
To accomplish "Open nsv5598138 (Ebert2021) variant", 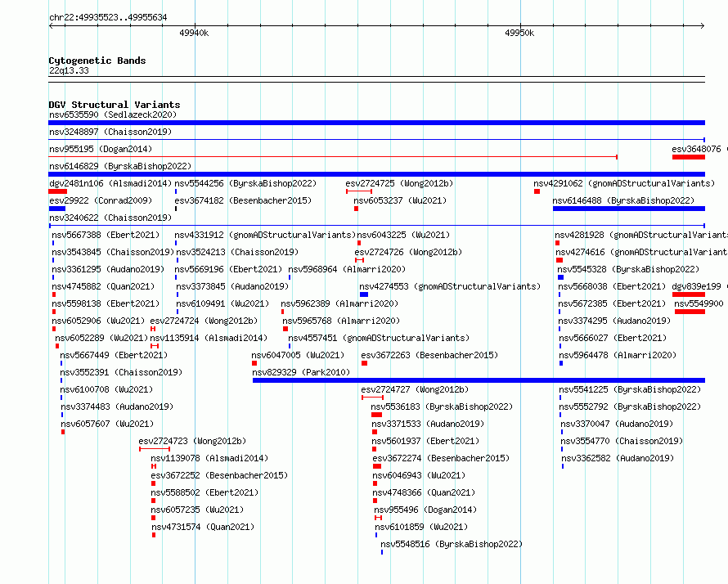I will 106,303.
